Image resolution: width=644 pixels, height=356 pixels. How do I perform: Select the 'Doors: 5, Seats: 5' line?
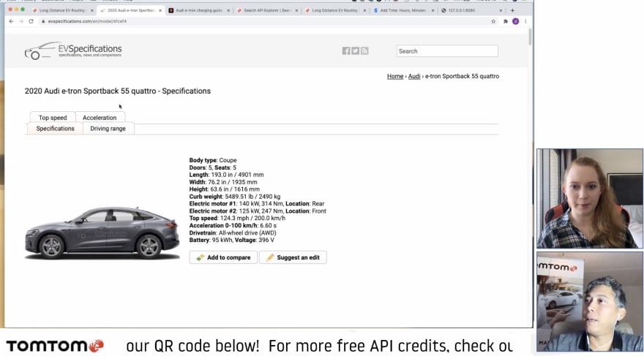click(213, 167)
